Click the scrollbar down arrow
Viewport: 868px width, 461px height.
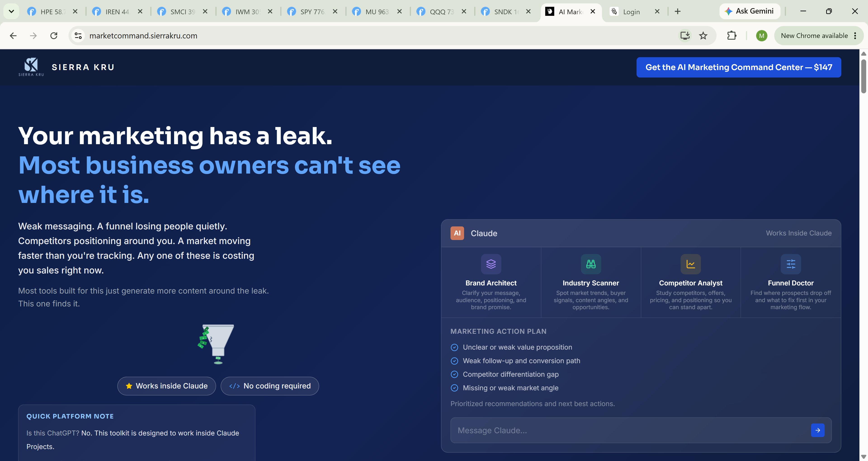click(863, 457)
